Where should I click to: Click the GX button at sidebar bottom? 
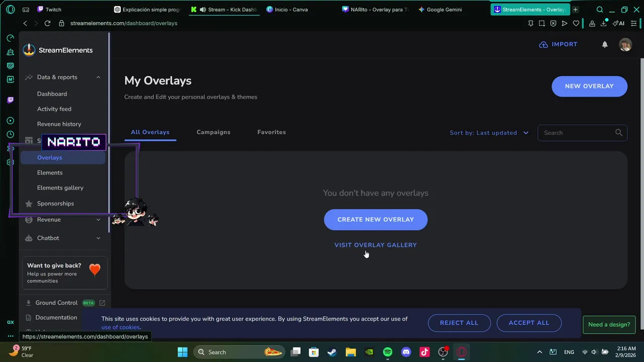(11, 322)
